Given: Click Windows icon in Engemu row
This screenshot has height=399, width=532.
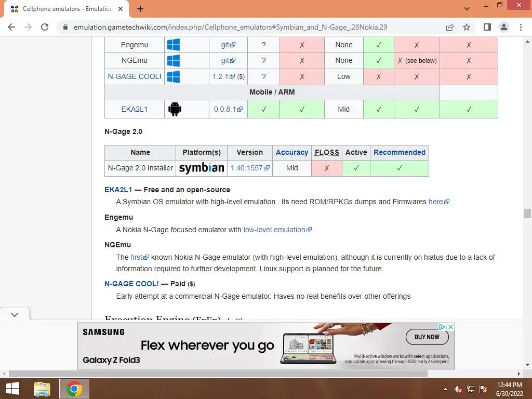Looking at the screenshot, I should click(174, 45).
